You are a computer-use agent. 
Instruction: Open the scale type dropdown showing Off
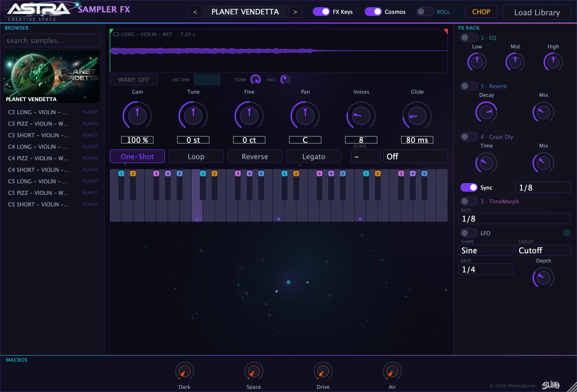pyautogui.click(x=415, y=157)
